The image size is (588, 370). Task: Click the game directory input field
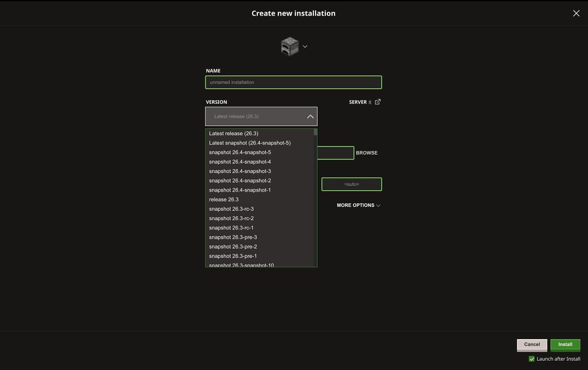tap(336, 153)
